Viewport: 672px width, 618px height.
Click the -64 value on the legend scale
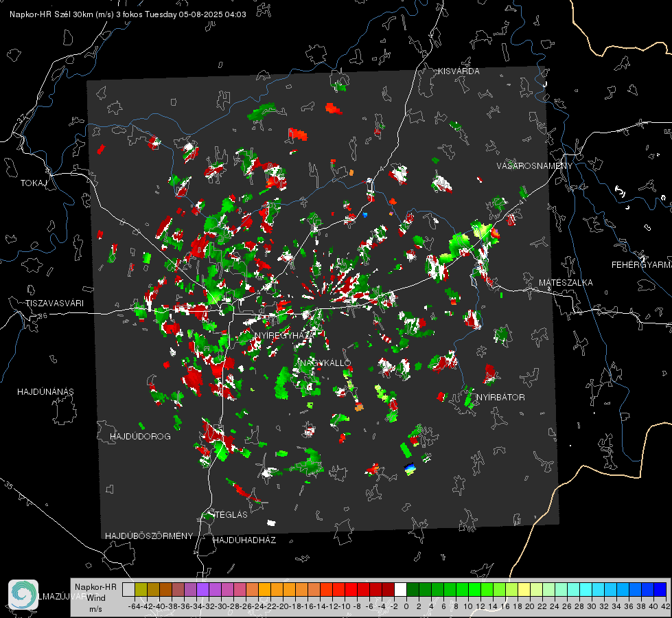coord(135,606)
